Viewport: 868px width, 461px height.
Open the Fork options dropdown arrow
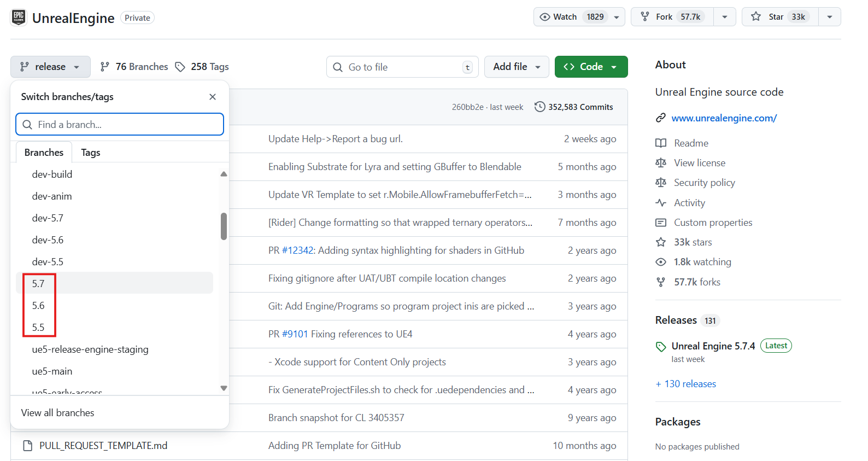(x=725, y=17)
